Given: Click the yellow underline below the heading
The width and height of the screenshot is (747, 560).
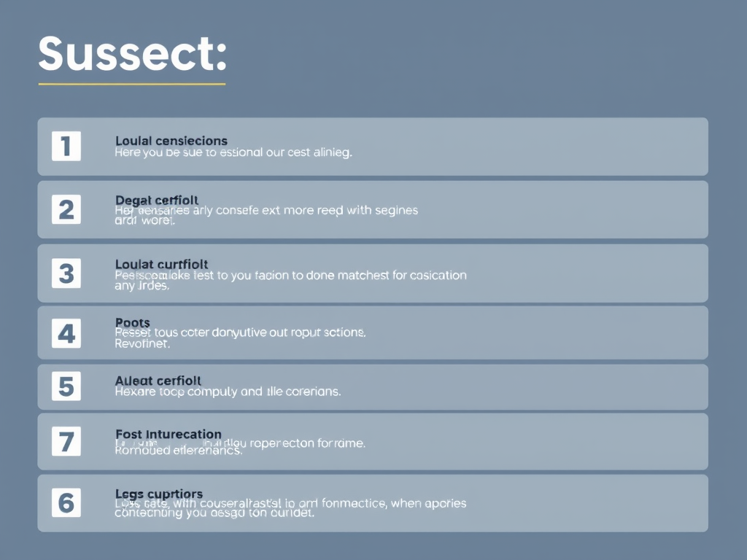Looking at the screenshot, I should [132, 84].
